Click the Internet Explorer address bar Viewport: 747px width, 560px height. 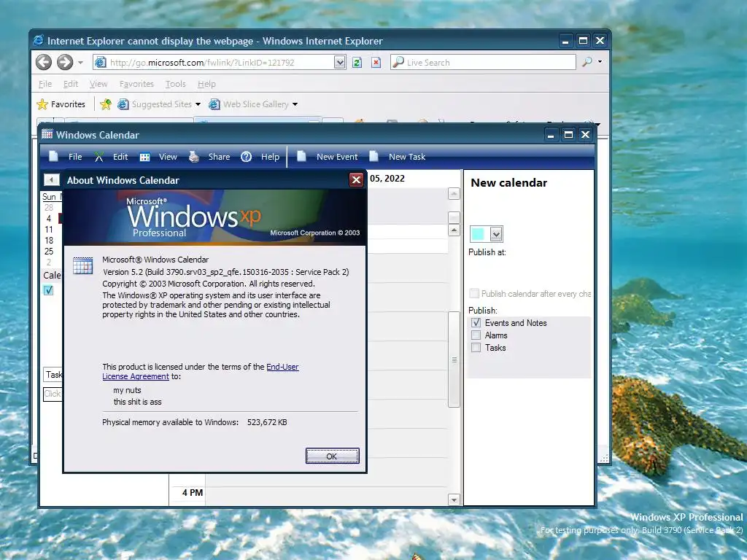(214, 63)
